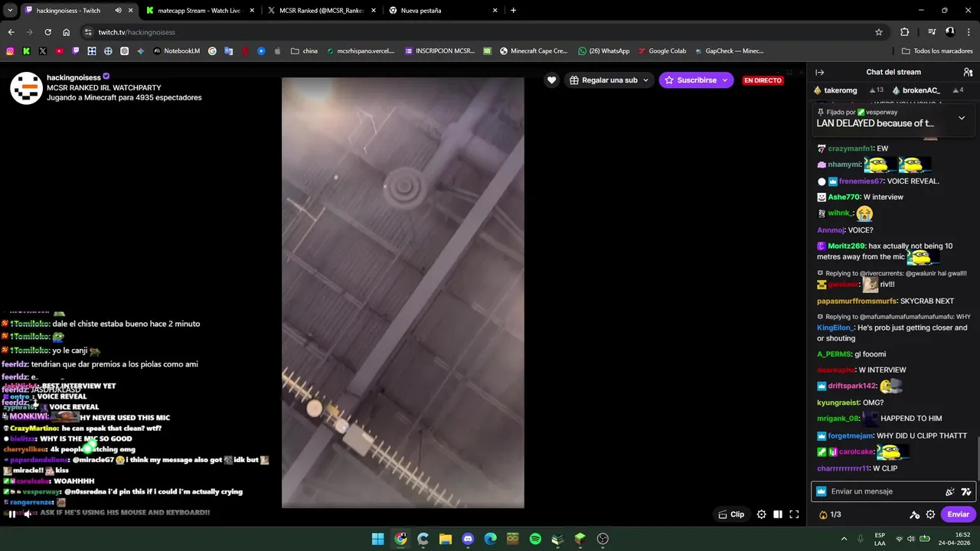Image resolution: width=980 pixels, height=551 pixels.
Task: Open the chat settings gear
Action: (x=930, y=514)
